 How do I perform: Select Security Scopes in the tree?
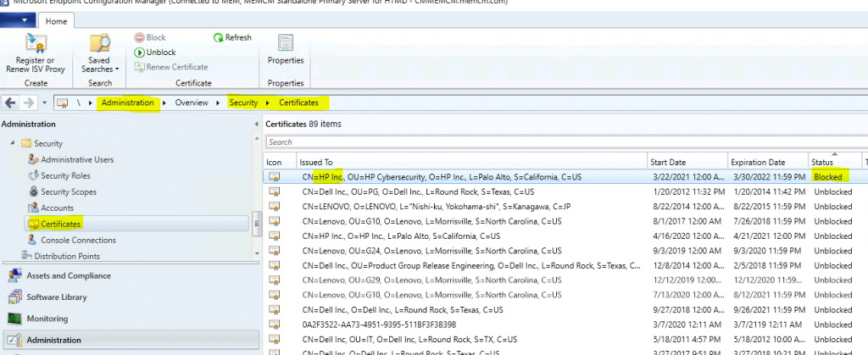[68, 191]
